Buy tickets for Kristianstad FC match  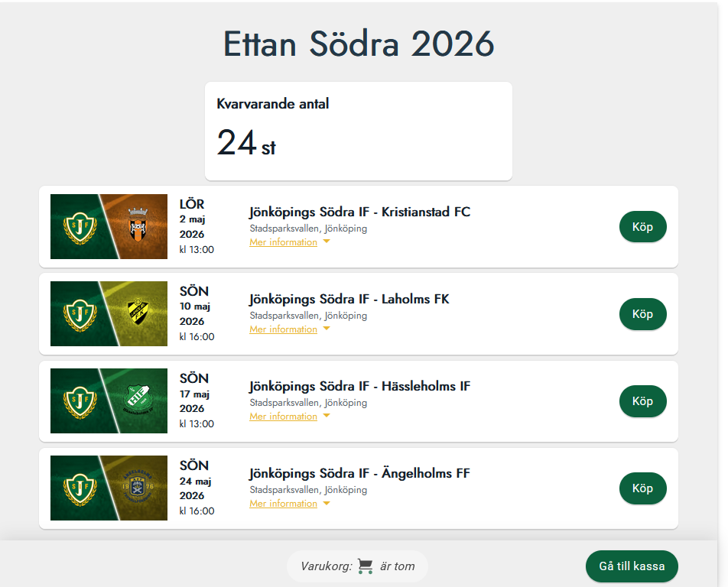(x=642, y=227)
